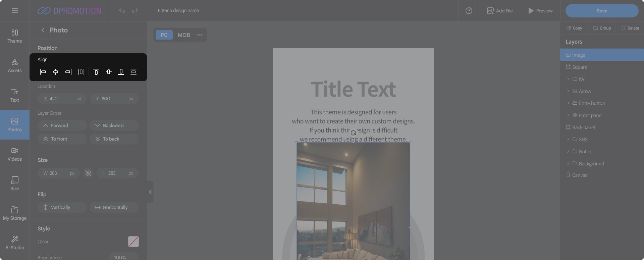Move the layer Forward
This screenshot has width=644, height=260.
coord(62,125)
